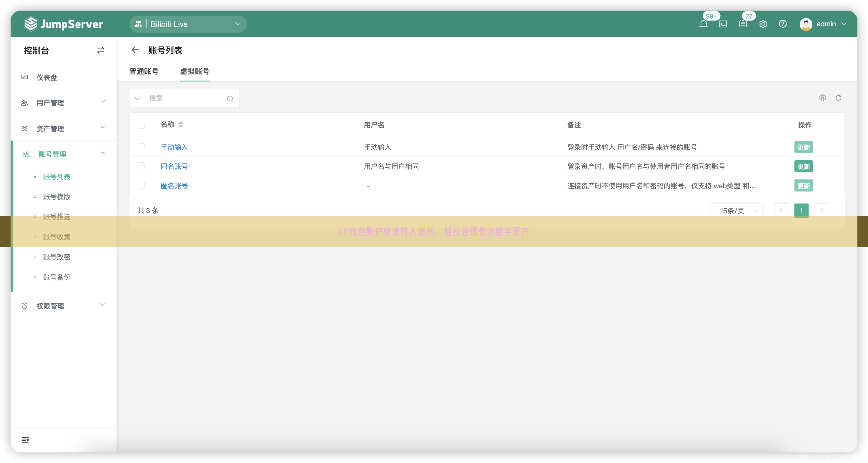The height and width of the screenshot is (463, 868).
Task: Switch to the 普通账号 tab
Action: pos(144,71)
